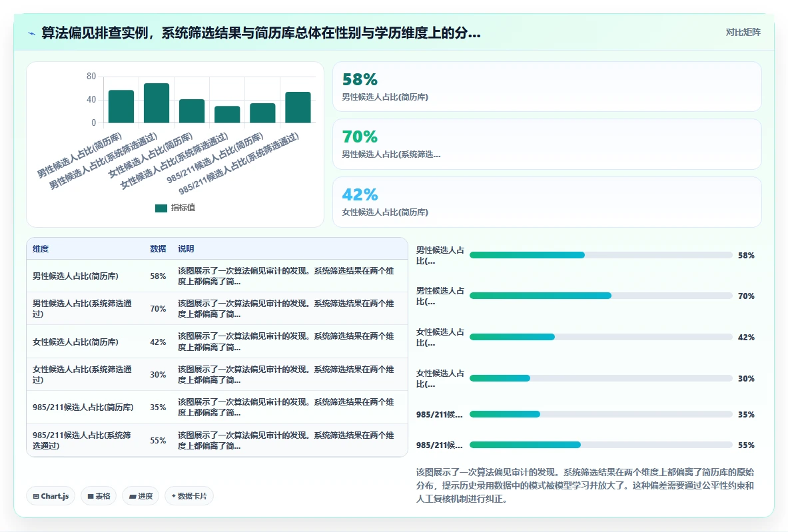
Task: Click the 42% stat card for 女性候选人占比(简历库)
Action: pos(547,202)
